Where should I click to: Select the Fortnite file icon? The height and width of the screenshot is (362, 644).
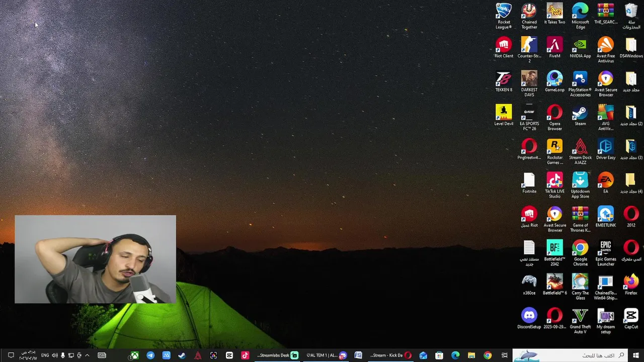click(529, 183)
